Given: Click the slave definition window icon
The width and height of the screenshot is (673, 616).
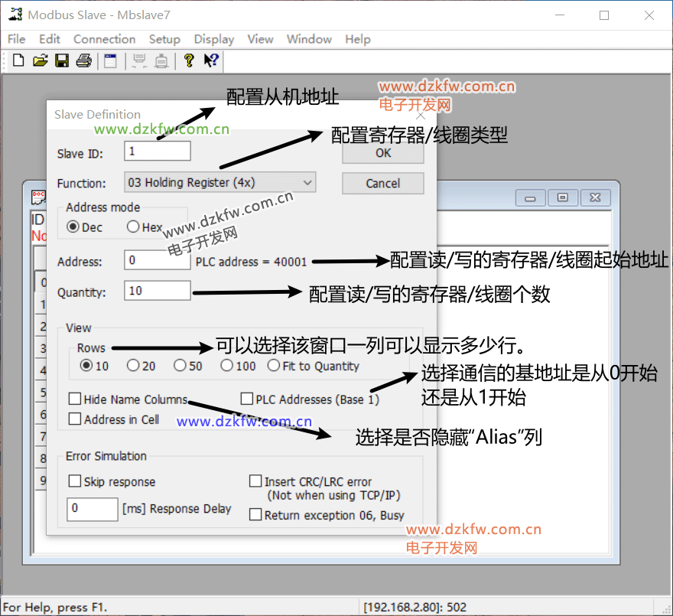Looking at the screenshot, I should click(111, 61).
